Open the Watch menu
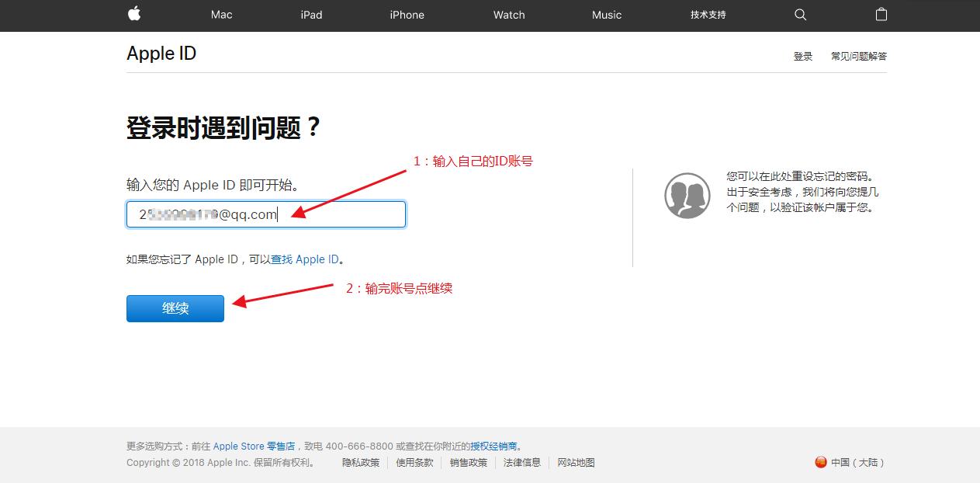Image resolution: width=980 pixels, height=483 pixels. click(509, 15)
